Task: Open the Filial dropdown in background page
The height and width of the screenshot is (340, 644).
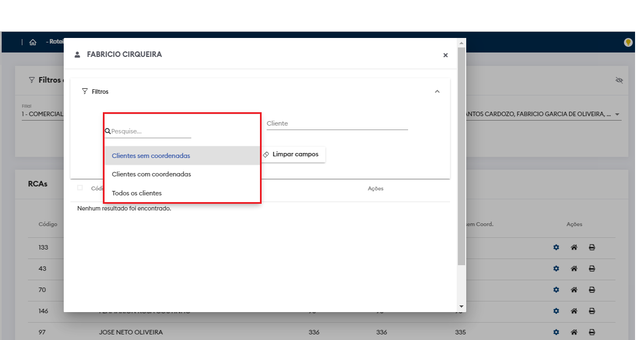Action: point(42,113)
